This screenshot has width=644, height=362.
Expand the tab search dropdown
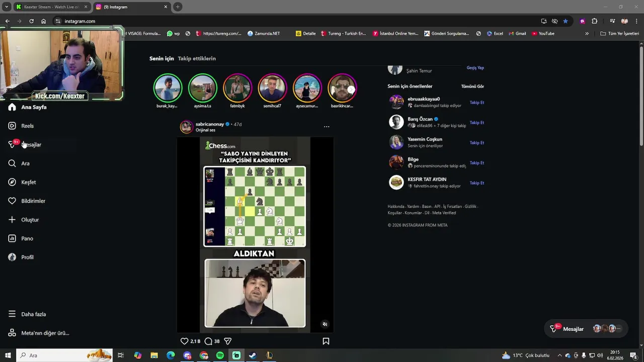tap(7, 7)
